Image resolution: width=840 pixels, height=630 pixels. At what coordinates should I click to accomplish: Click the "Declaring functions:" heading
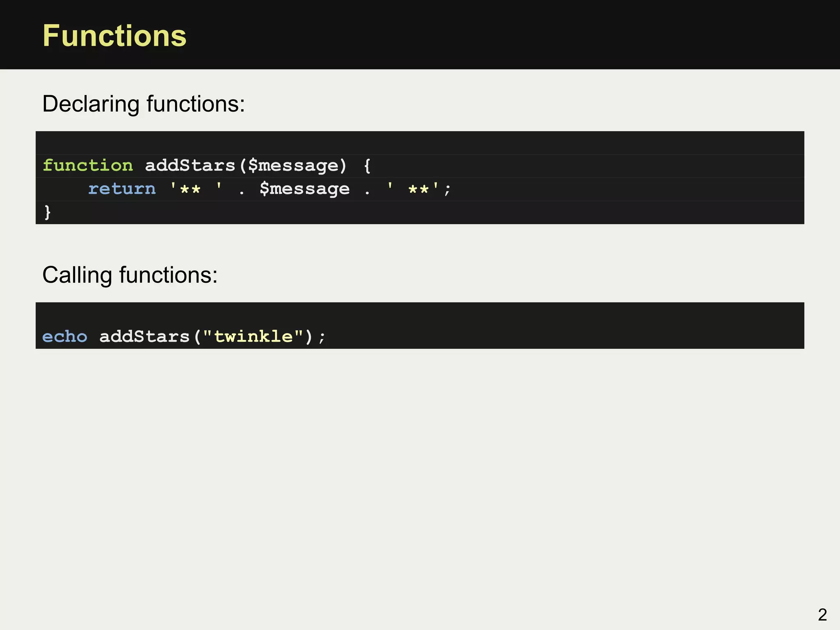144,104
